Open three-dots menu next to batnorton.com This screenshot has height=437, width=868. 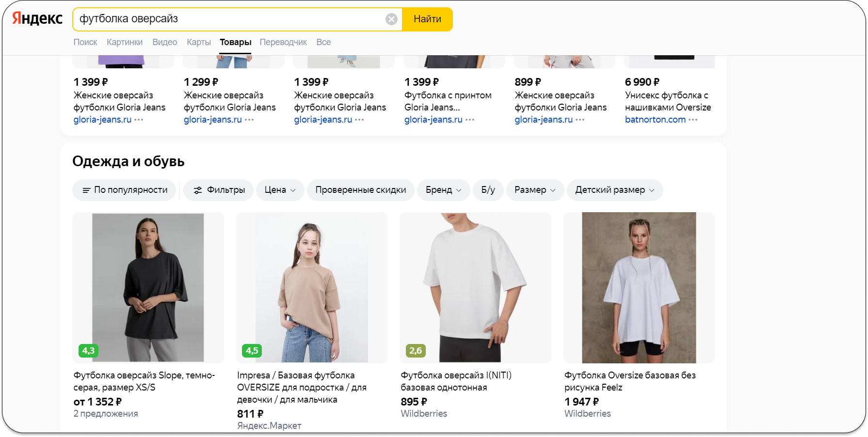tap(693, 120)
